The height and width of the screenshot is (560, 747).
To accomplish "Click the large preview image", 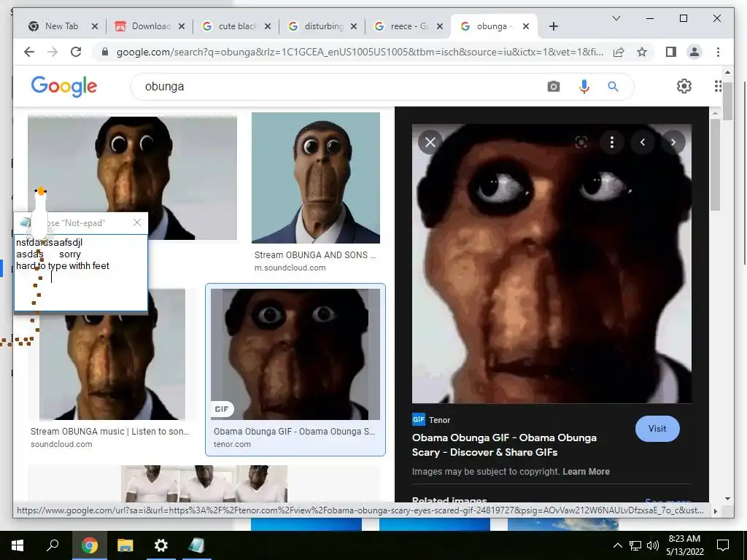I will [x=551, y=263].
